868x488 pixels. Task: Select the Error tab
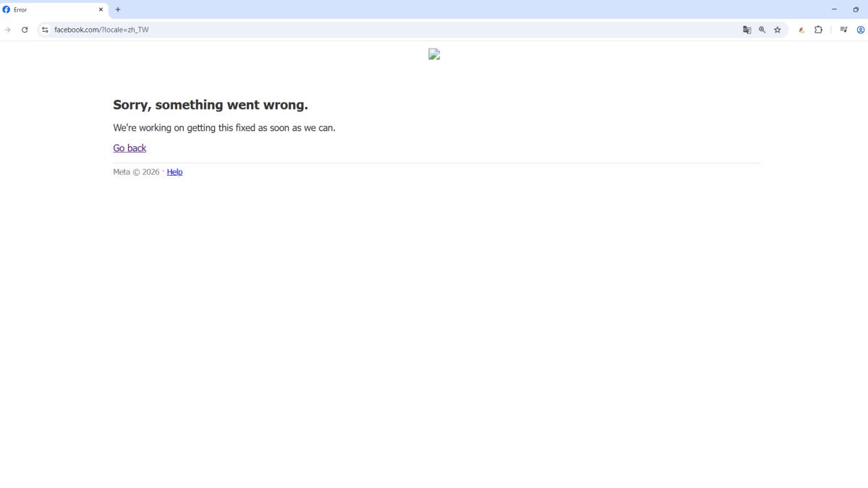point(54,9)
